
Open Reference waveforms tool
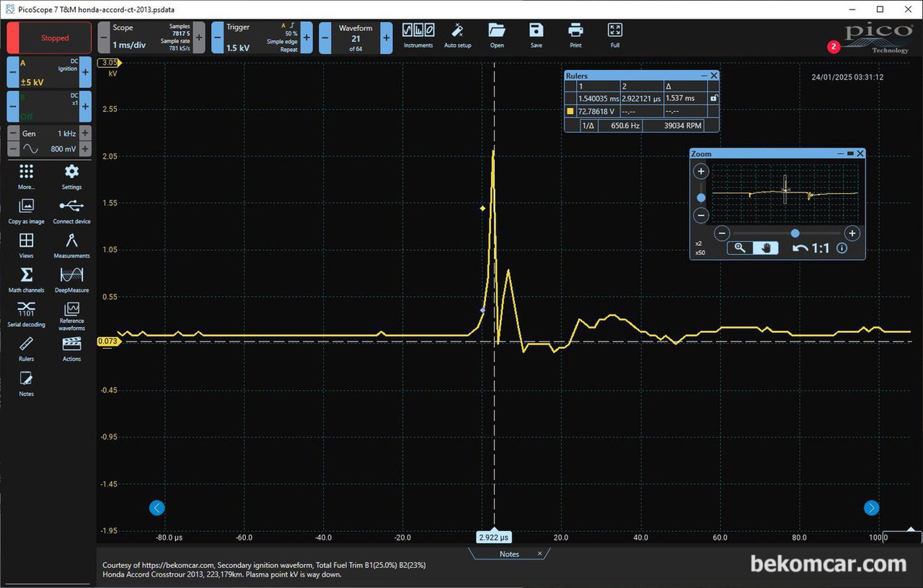(71, 316)
